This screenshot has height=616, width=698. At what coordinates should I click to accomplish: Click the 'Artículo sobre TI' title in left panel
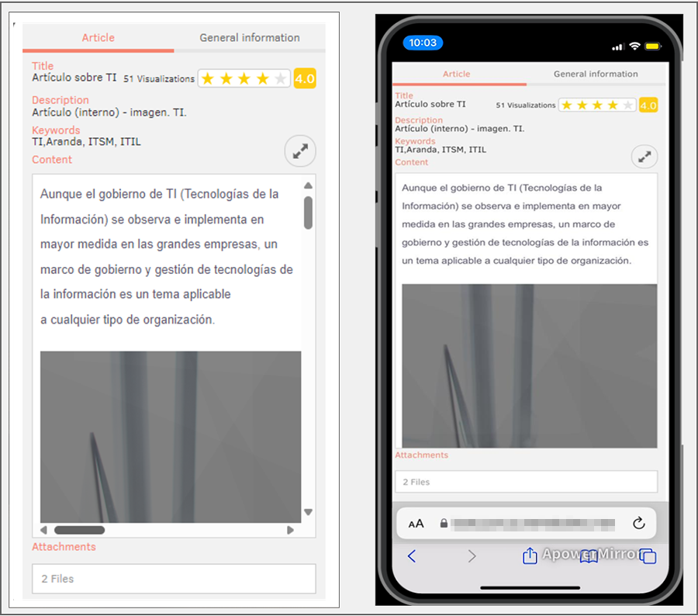tap(74, 78)
